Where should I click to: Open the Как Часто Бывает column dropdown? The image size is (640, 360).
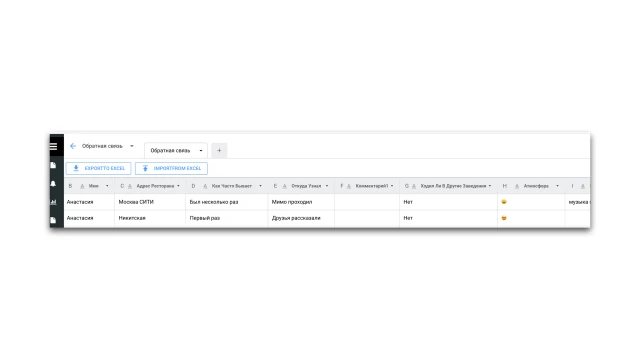(x=260, y=186)
